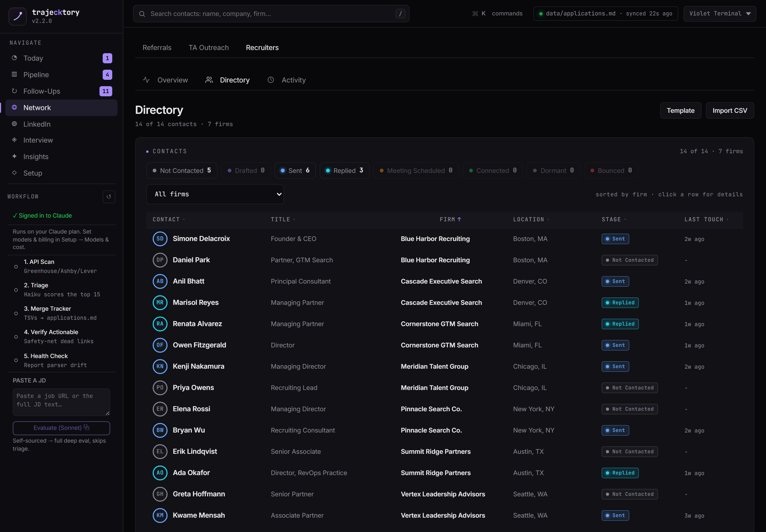Sort by the STAGE column
Screen dimensions: 766x532
click(614, 219)
